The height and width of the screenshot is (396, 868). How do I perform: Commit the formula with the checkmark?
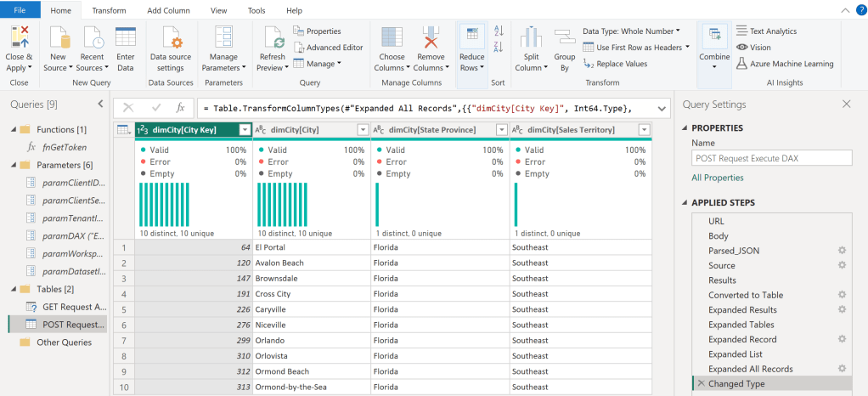click(x=155, y=108)
